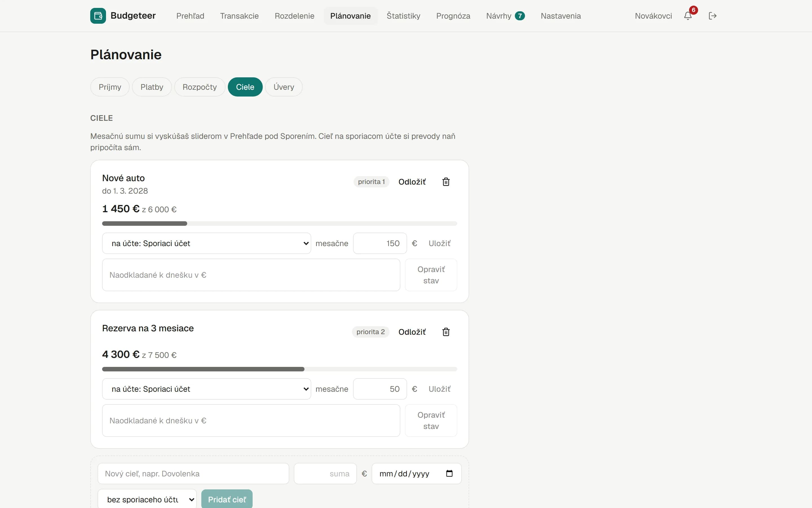Click Uložiť next to 50 € monthly
The image size is (812, 508).
coord(439,389)
